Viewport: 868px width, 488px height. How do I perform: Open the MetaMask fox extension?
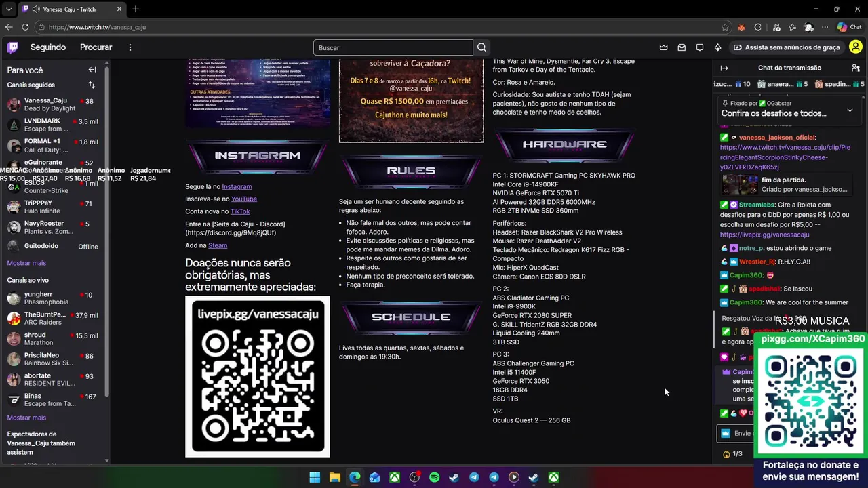[741, 27]
